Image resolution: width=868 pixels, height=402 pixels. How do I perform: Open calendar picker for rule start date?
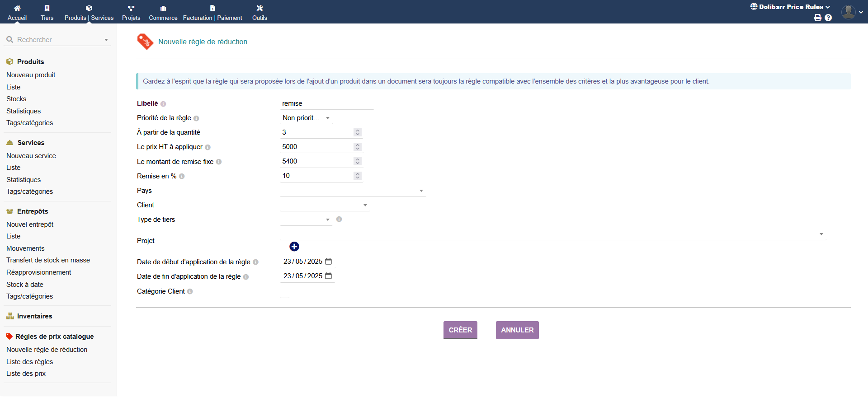click(x=329, y=262)
